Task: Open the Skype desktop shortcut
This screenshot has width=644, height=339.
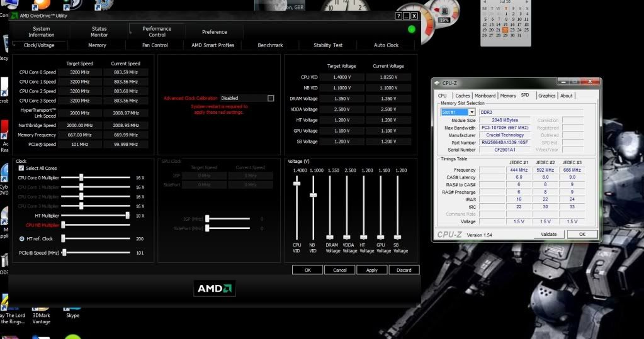Action: tap(72, 312)
